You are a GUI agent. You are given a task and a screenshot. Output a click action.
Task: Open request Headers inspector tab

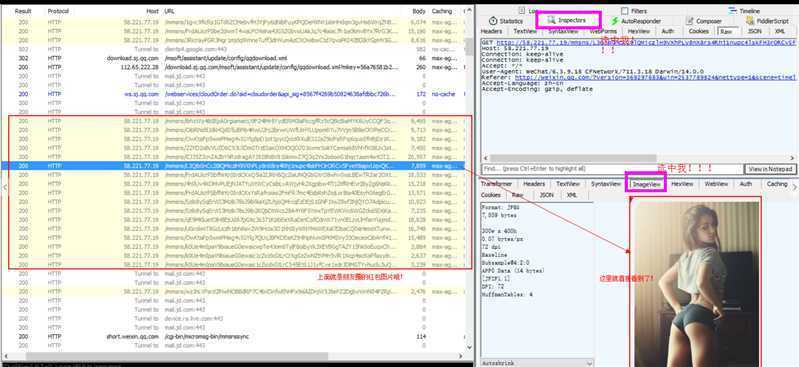click(x=491, y=31)
